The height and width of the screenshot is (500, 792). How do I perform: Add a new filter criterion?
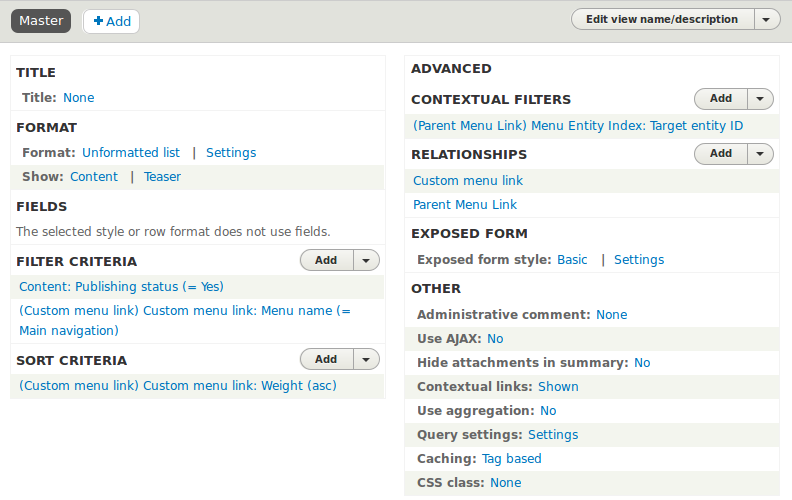pyautogui.click(x=326, y=260)
